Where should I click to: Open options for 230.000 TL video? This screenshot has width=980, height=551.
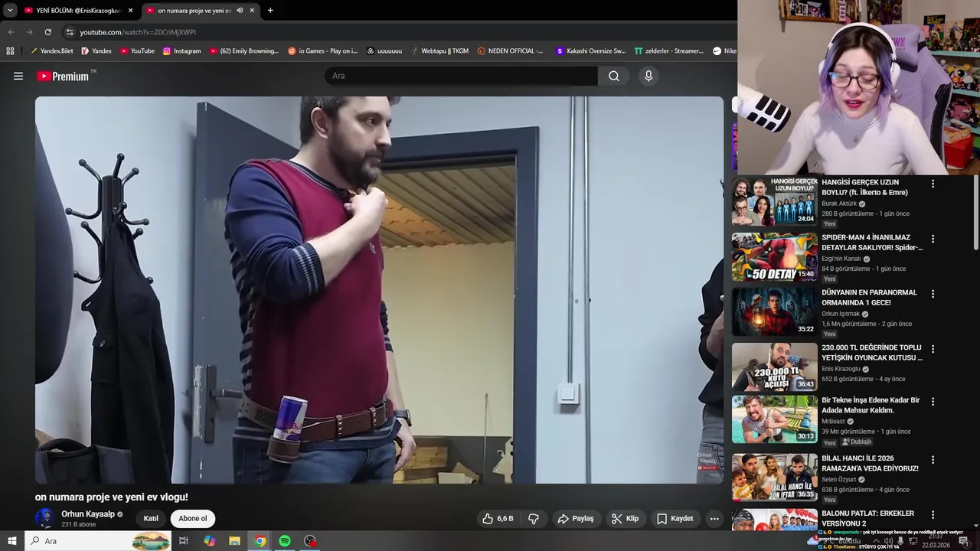point(933,349)
